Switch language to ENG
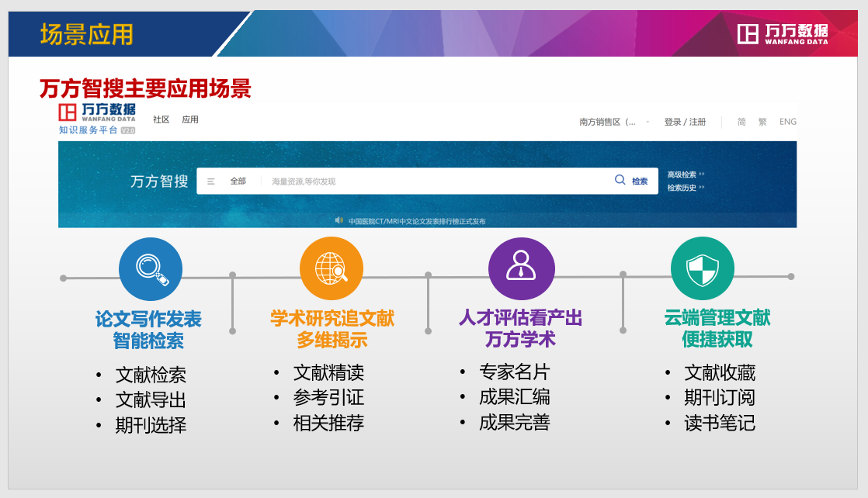The image size is (868, 498). pos(788,122)
